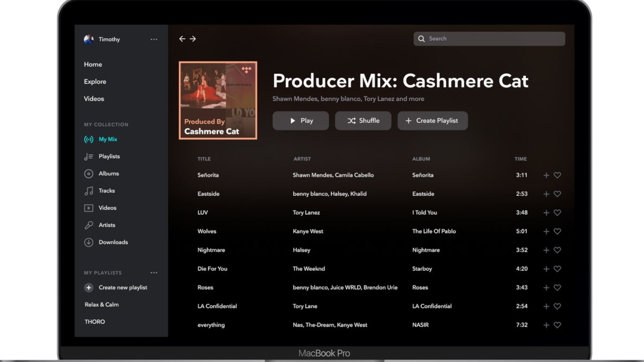Click artist Nas, The-Dream, Kanye West

coord(330,325)
